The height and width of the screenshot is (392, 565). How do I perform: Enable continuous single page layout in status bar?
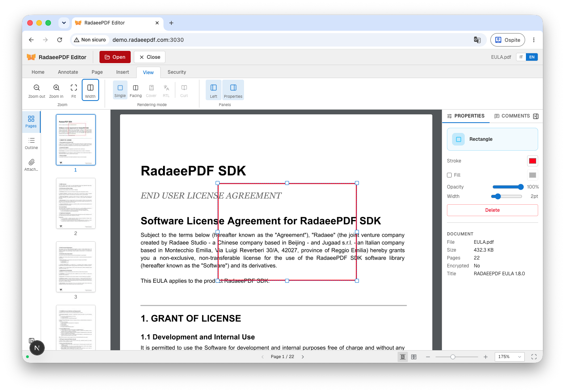pos(403,357)
